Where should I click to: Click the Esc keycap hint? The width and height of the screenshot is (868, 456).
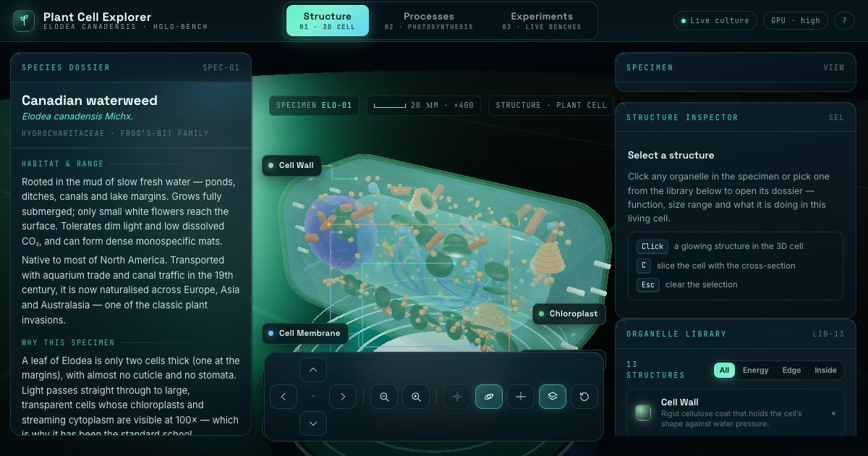(648, 284)
